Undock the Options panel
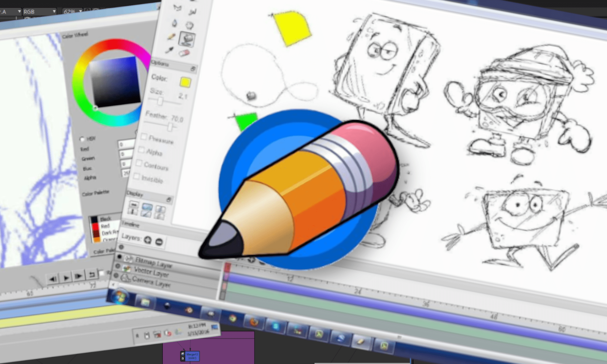This screenshot has height=364, width=607. [193, 69]
